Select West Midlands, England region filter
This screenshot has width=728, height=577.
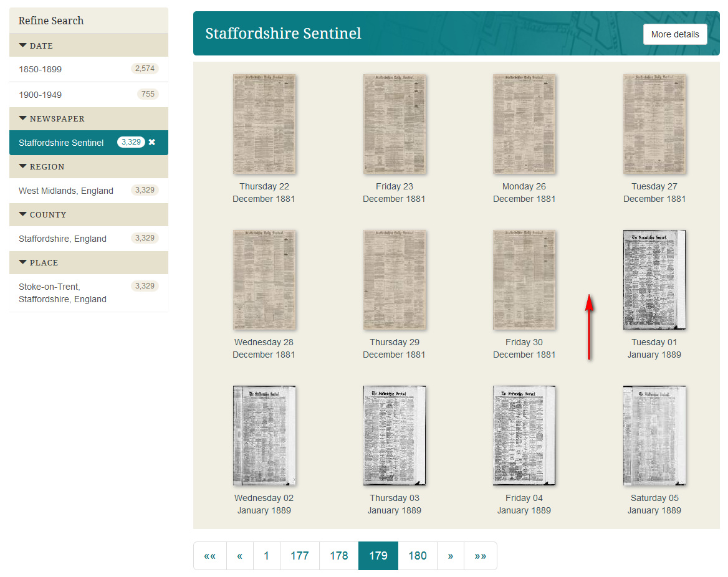tap(66, 191)
